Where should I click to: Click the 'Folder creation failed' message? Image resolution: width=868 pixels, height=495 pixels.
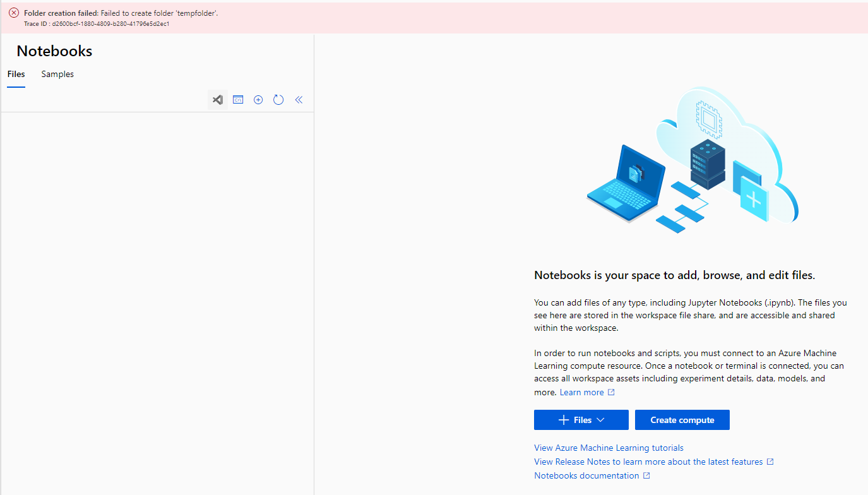point(121,13)
